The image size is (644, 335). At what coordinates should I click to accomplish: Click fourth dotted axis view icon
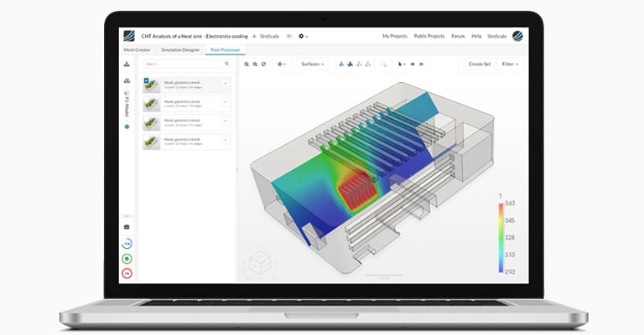368,64
